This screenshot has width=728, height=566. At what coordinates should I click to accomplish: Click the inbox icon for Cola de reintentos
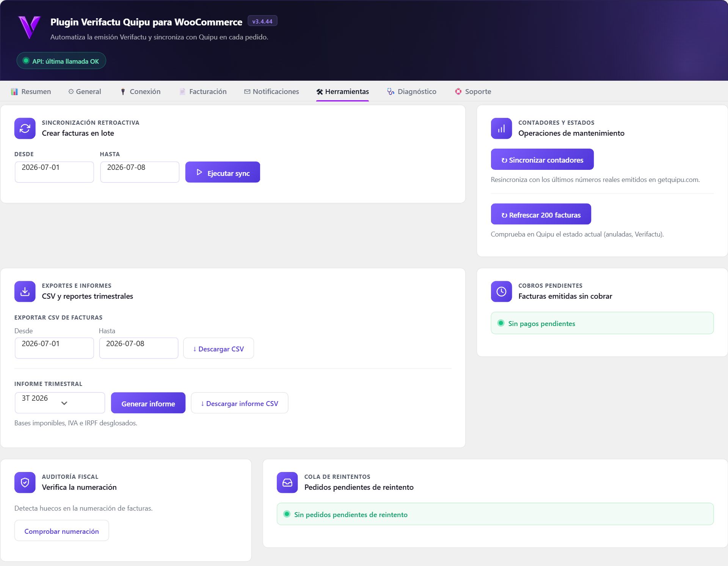[x=287, y=483]
